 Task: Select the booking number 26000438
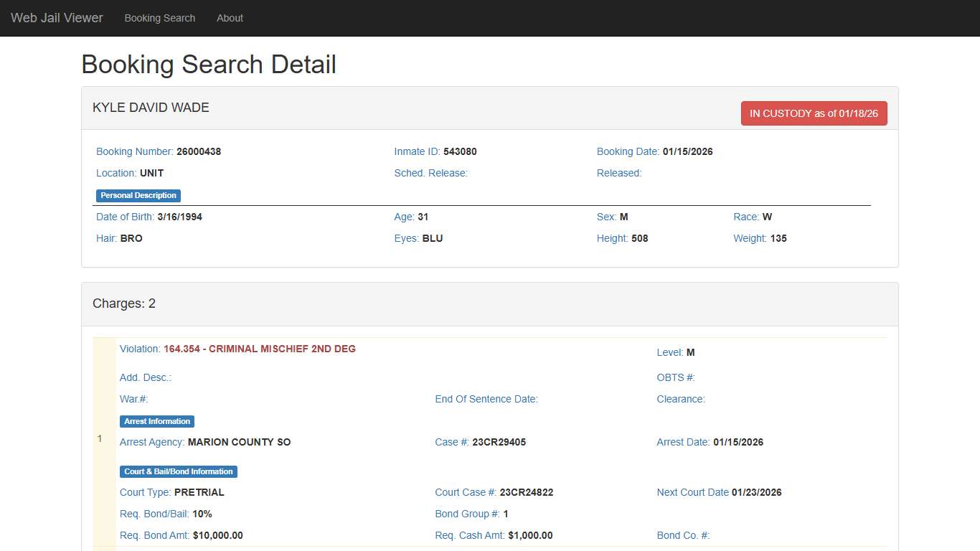tap(199, 151)
